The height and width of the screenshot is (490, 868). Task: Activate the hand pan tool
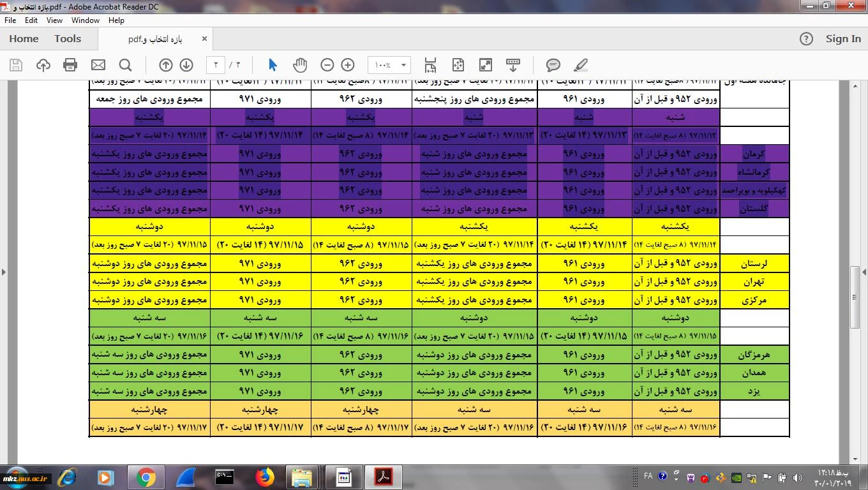click(300, 65)
